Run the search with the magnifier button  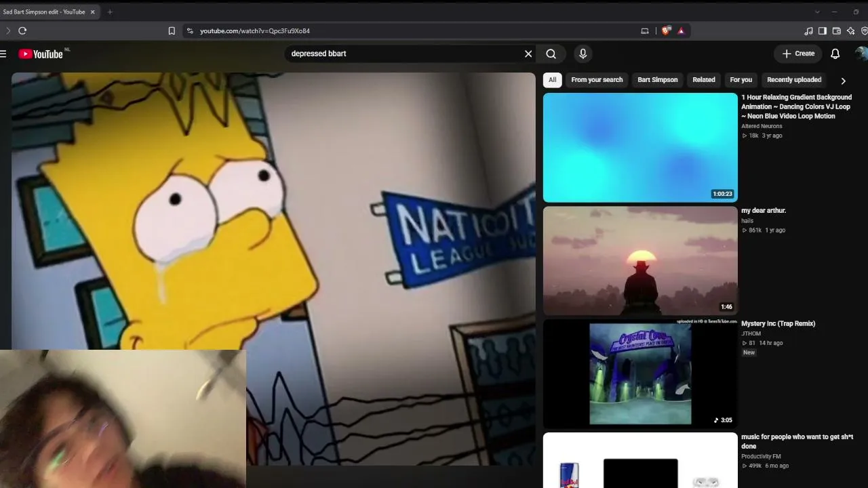(551, 54)
